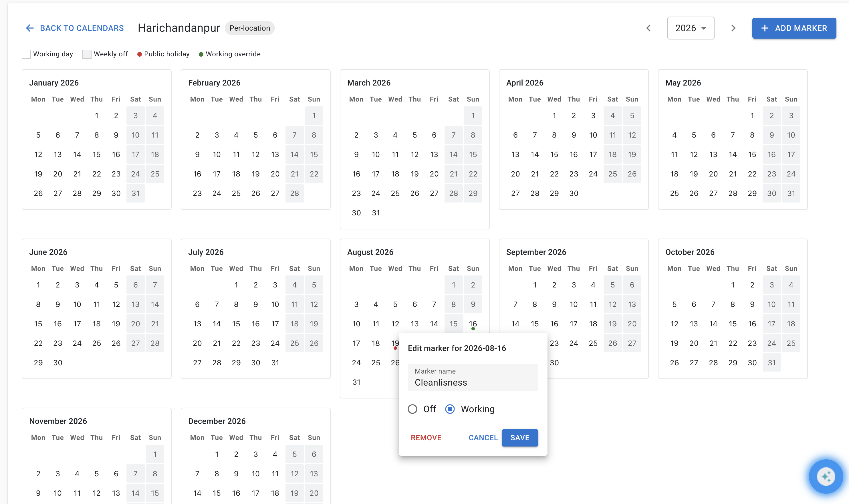The height and width of the screenshot is (504, 849).
Task: Select April 15 in April 2026
Action: 554,154
